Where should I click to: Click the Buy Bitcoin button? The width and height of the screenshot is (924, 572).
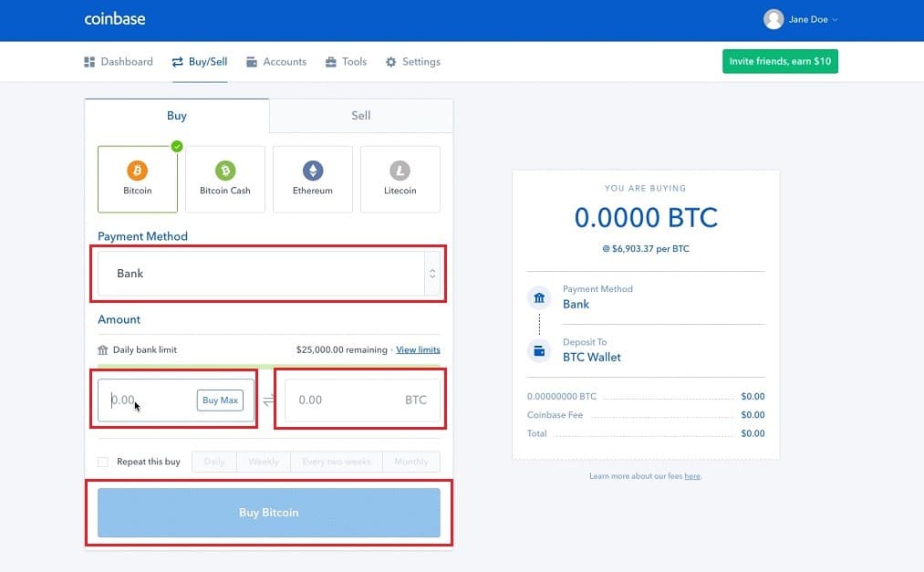coord(269,513)
